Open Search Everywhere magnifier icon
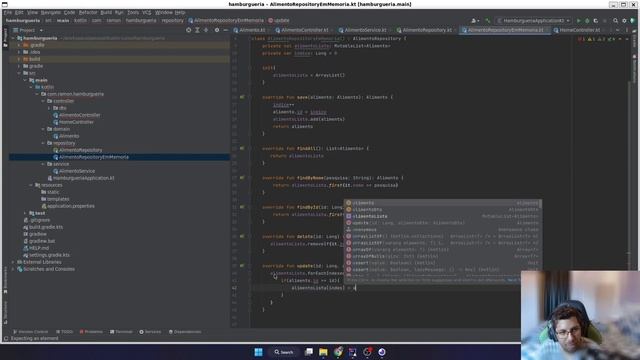 pos(616,20)
